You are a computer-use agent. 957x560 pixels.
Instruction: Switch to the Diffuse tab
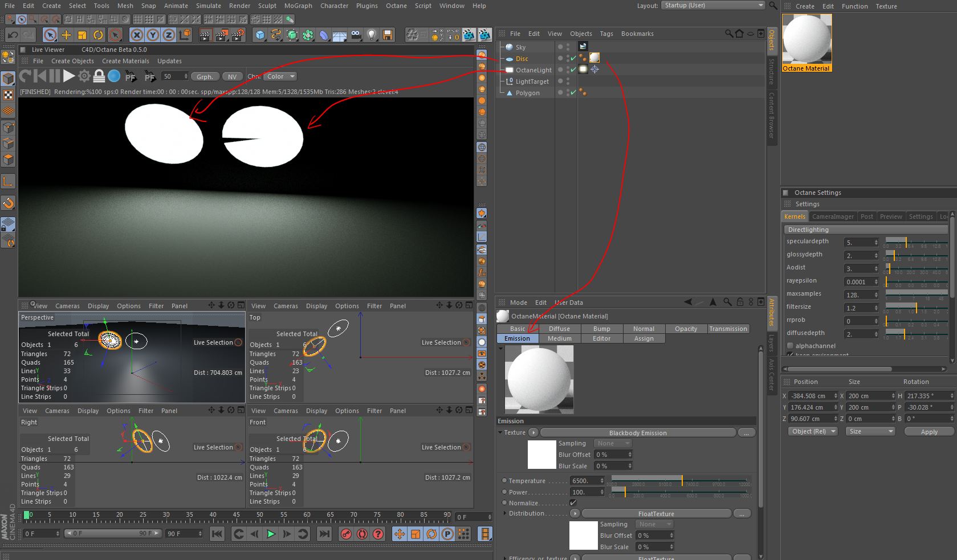click(559, 329)
